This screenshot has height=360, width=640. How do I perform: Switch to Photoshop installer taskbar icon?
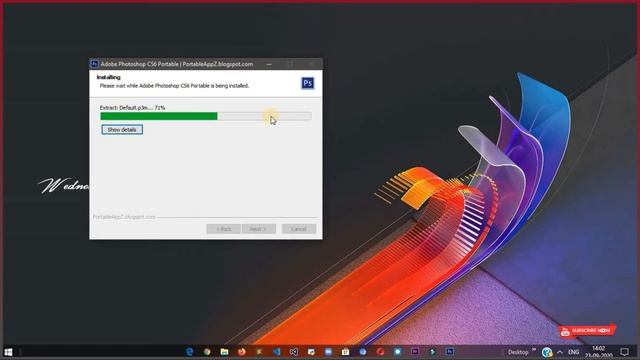pyautogui.click(x=449, y=351)
